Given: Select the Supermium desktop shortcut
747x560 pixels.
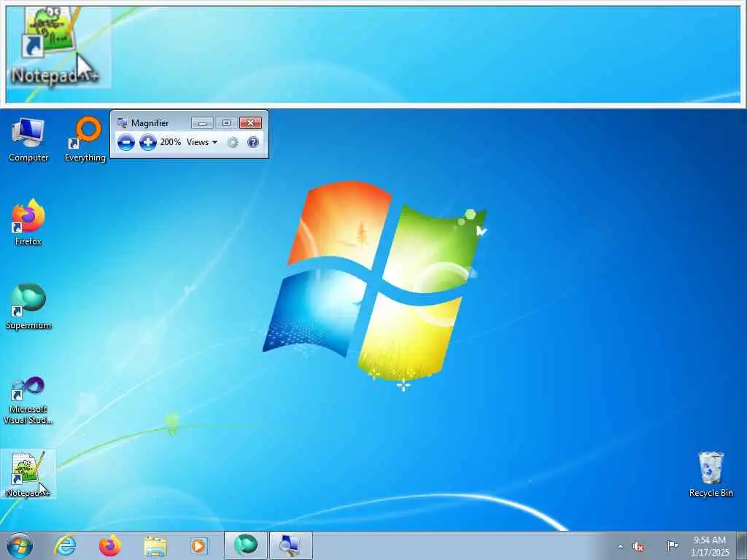Looking at the screenshot, I should click(28, 307).
